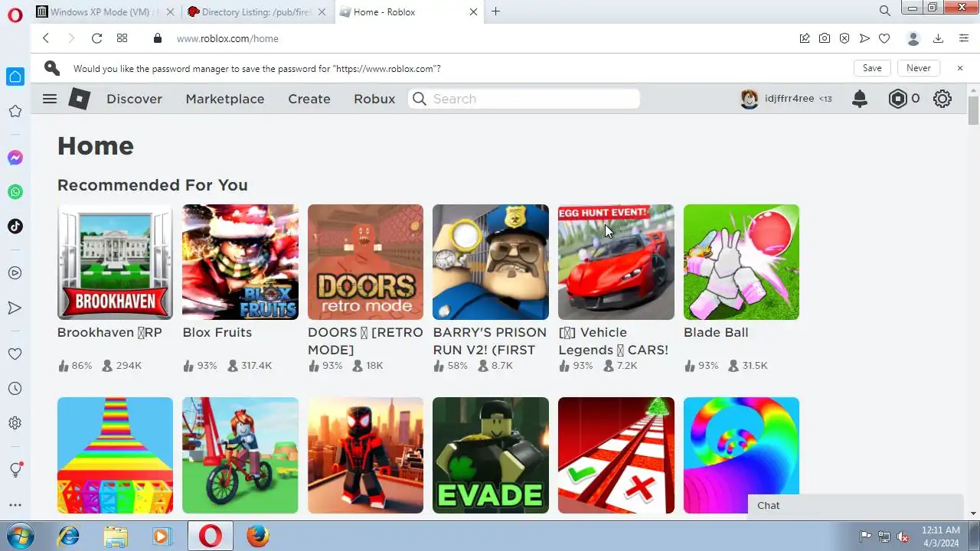Open the taskbar volume icon

tap(903, 536)
